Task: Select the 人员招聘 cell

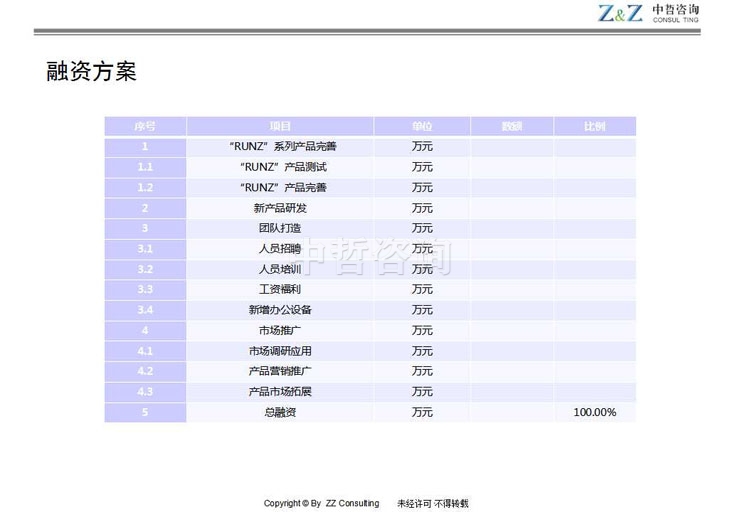Action: pyautogui.click(x=280, y=249)
